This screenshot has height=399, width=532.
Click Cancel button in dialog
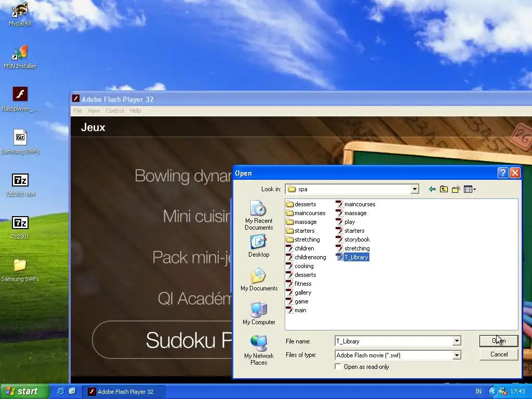coord(499,354)
